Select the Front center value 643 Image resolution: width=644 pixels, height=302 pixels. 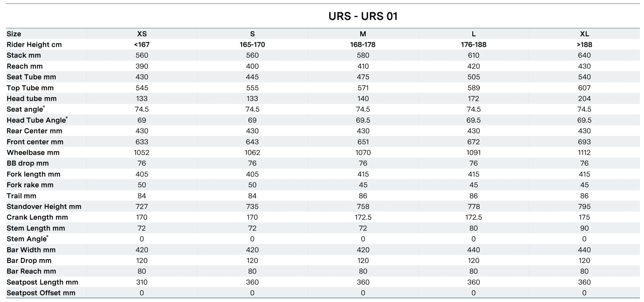[252, 142]
